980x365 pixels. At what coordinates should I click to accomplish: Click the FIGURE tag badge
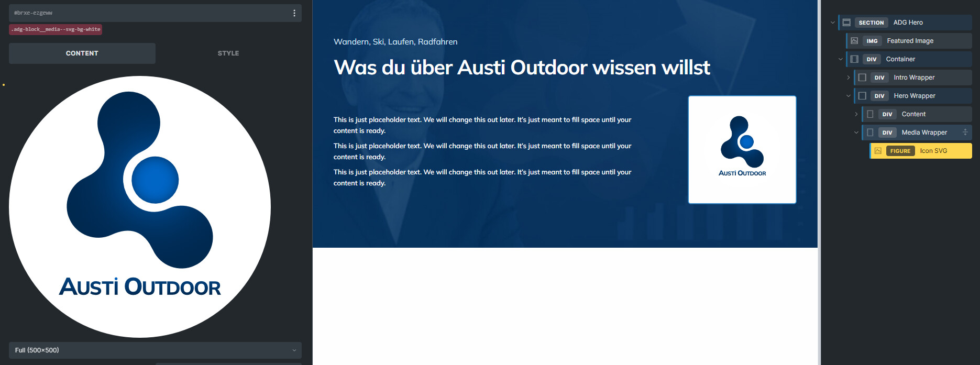point(900,151)
